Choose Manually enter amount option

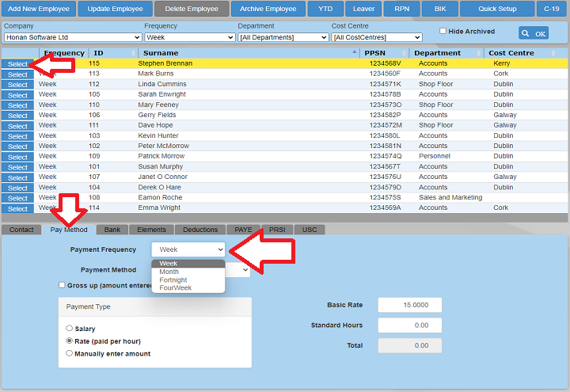(70, 353)
